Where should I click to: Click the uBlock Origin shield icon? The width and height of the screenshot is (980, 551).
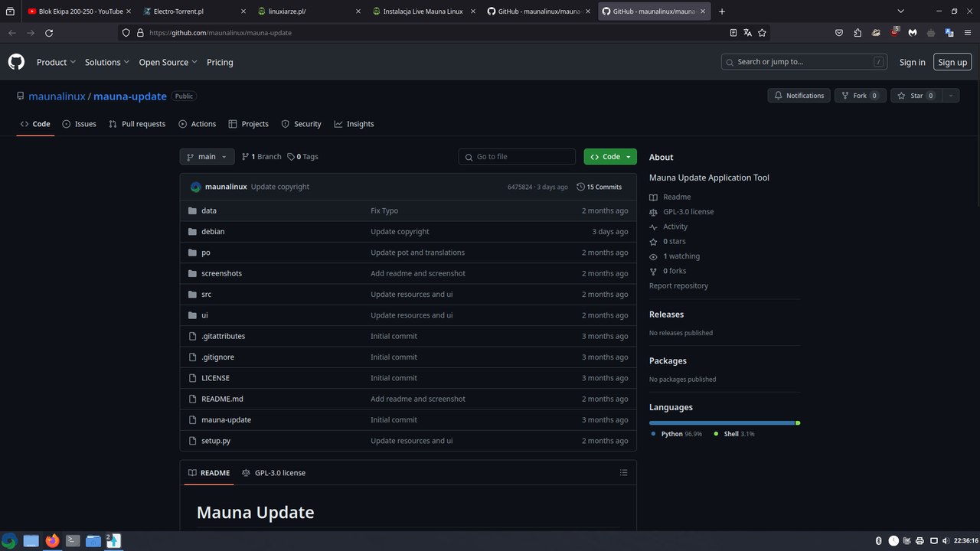[x=894, y=33]
